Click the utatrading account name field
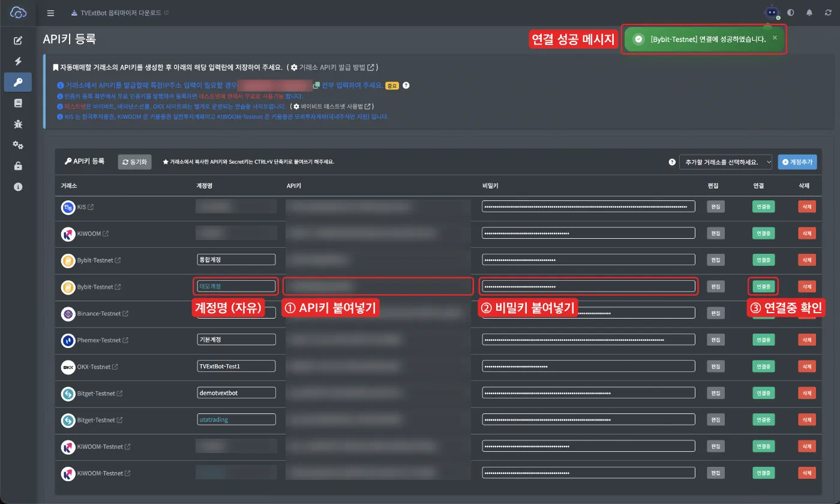Screen dimensions: 840x504 point(236,419)
